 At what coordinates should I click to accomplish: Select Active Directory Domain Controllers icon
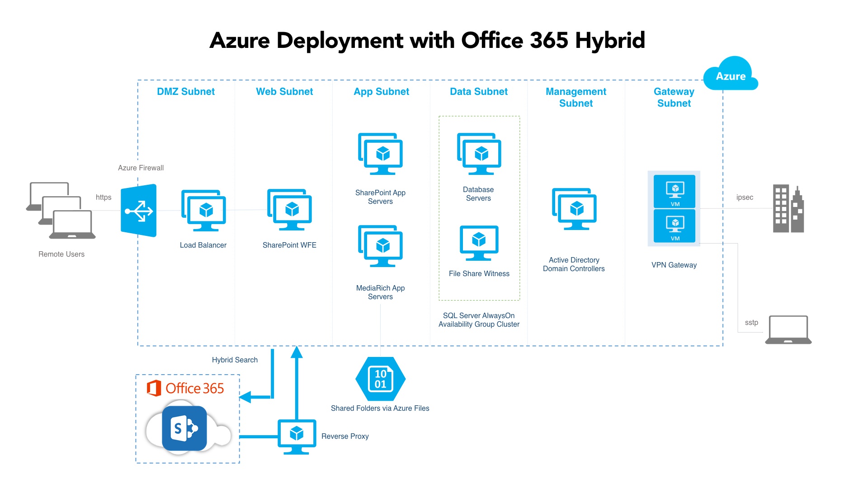click(x=574, y=209)
